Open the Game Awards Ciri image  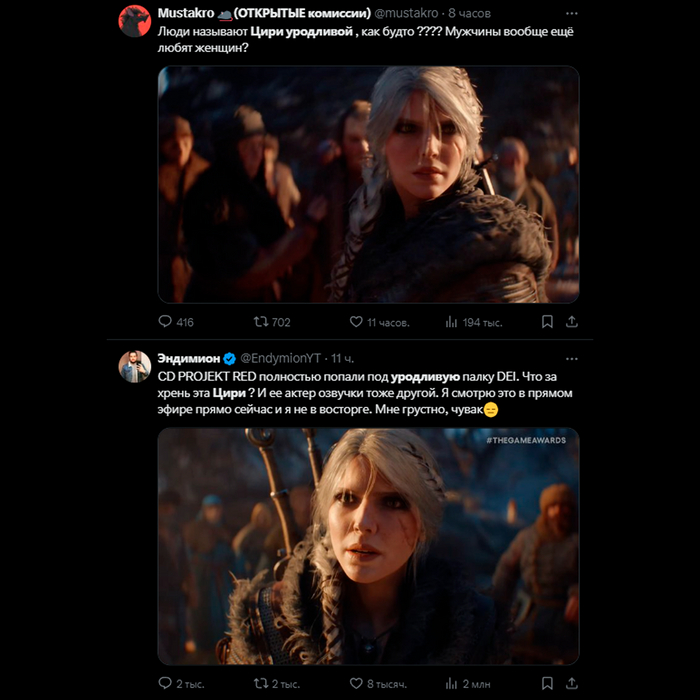pos(368,546)
